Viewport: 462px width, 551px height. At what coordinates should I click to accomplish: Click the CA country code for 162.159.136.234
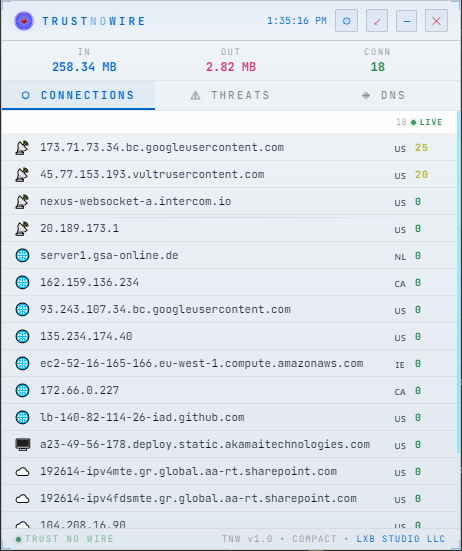click(400, 284)
